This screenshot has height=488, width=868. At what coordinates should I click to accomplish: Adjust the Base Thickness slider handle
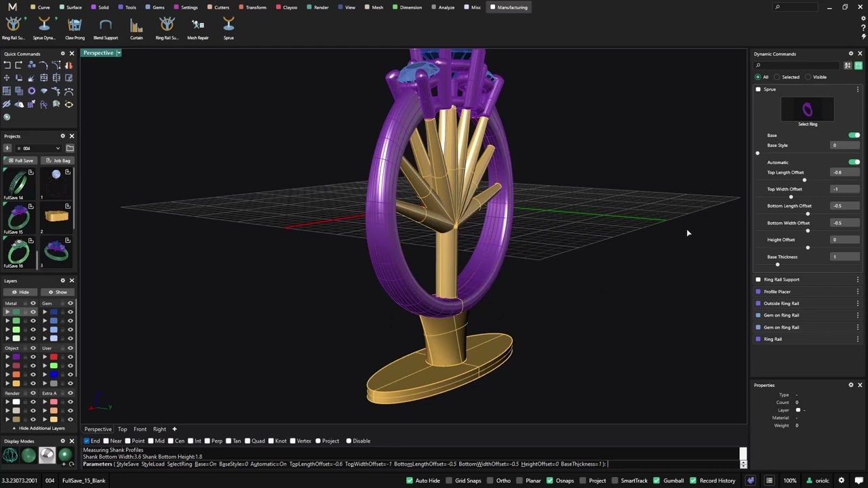pos(777,264)
